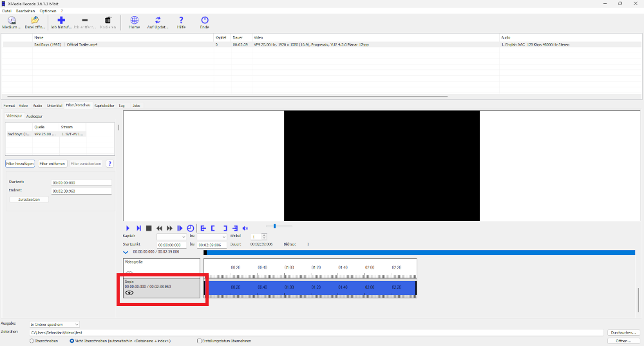The image size is (644, 346).
Task: Click the blue question mark filter help button
Action: (x=109, y=164)
